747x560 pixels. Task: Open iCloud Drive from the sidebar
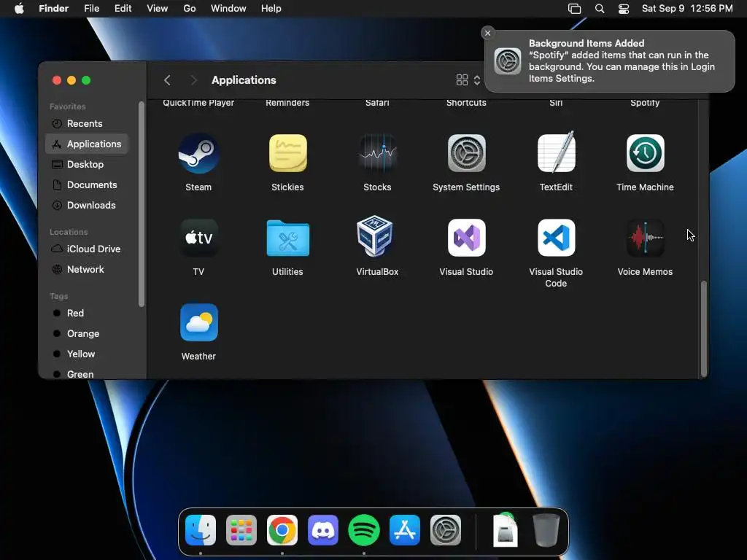(x=87, y=249)
